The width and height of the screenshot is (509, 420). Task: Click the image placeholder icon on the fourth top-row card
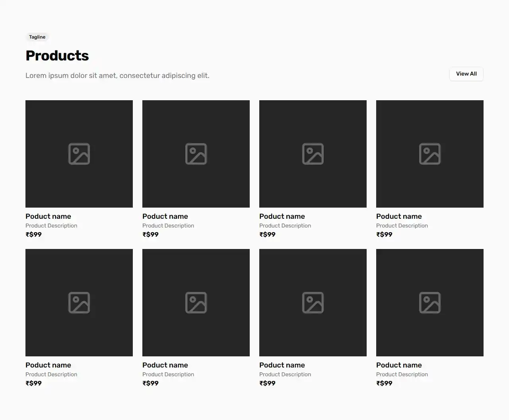(429, 154)
